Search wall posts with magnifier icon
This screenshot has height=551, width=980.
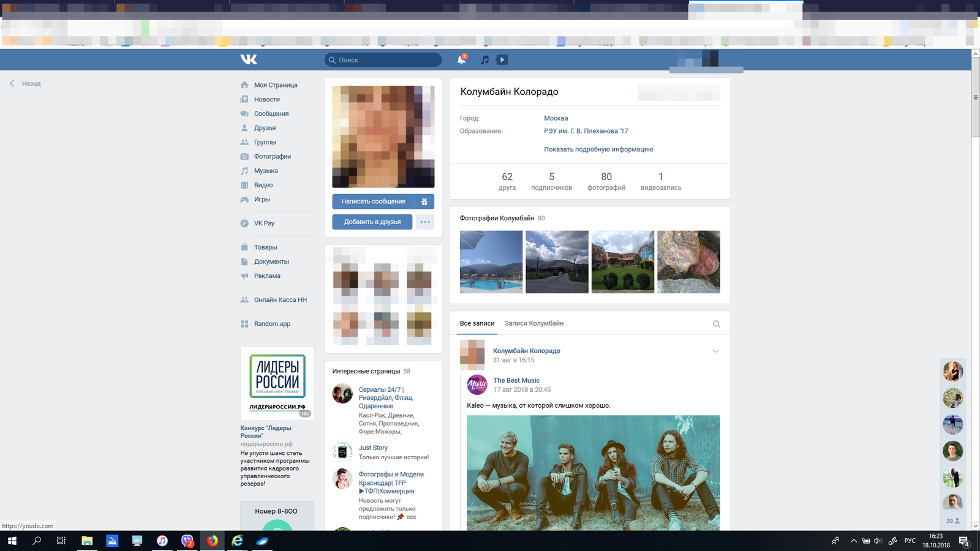(716, 324)
